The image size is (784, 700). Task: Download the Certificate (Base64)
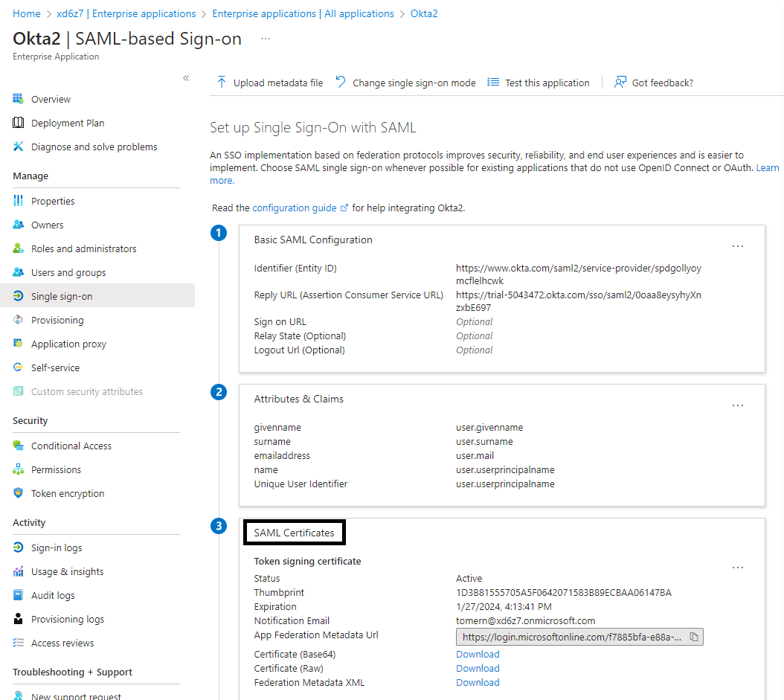(477, 654)
